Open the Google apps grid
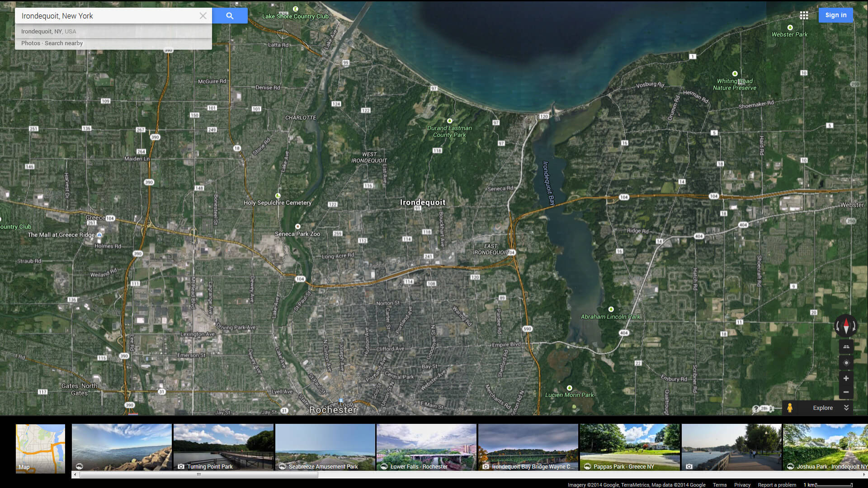The width and height of the screenshot is (868, 488). point(804,15)
